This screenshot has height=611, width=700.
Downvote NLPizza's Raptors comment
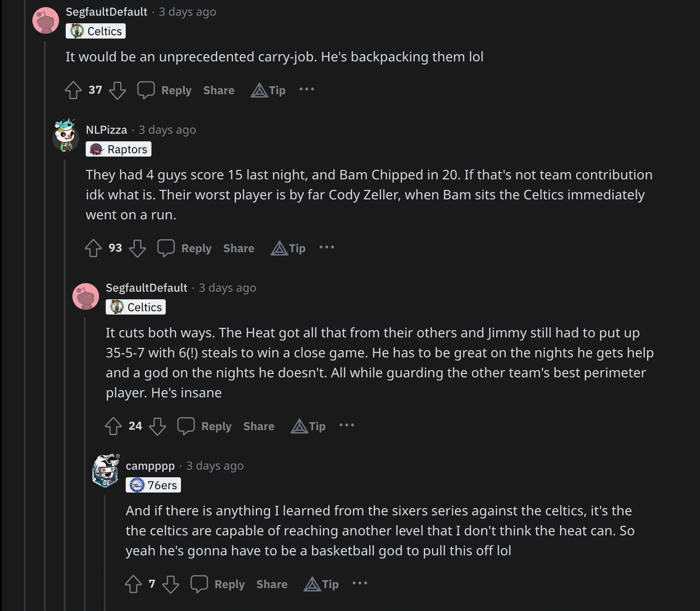138,248
